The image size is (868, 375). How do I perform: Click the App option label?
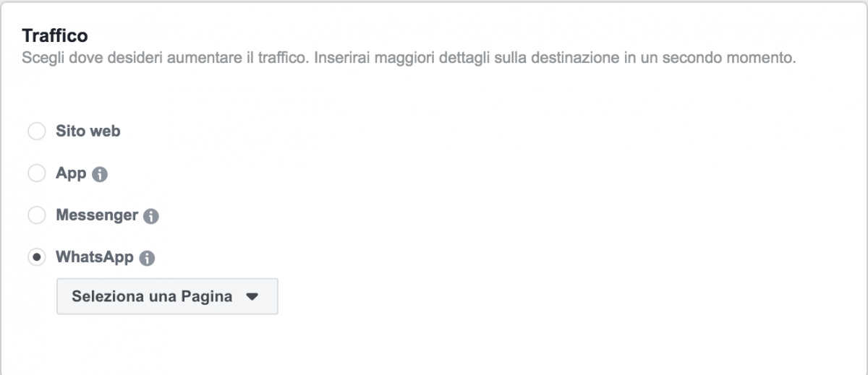[x=71, y=173]
